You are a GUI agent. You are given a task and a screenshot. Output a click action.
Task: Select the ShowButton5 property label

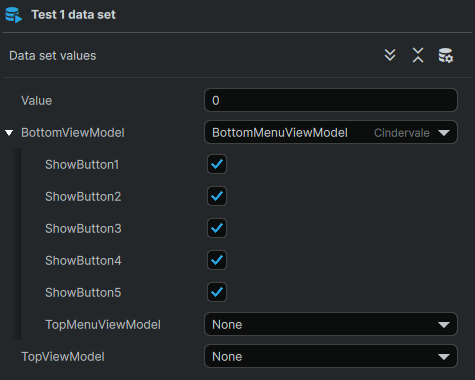[x=83, y=293]
